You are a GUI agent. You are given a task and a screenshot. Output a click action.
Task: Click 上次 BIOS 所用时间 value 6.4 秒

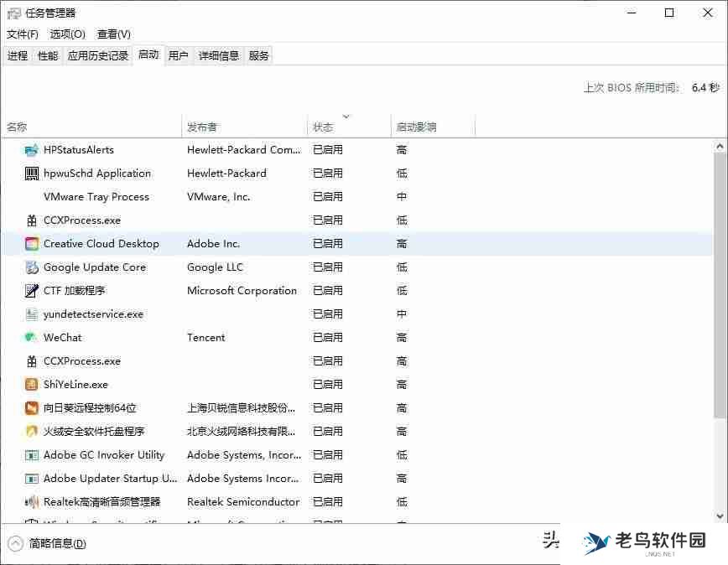[x=705, y=87]
